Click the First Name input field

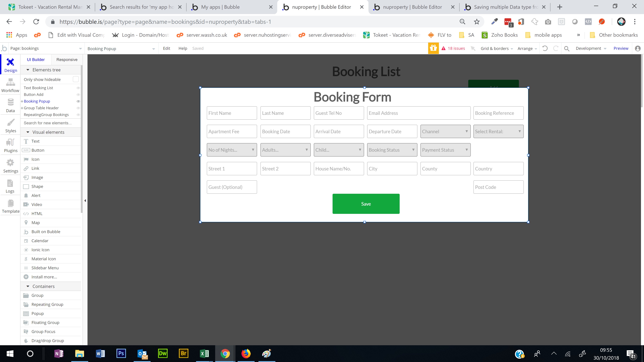(x=231, y=113)
